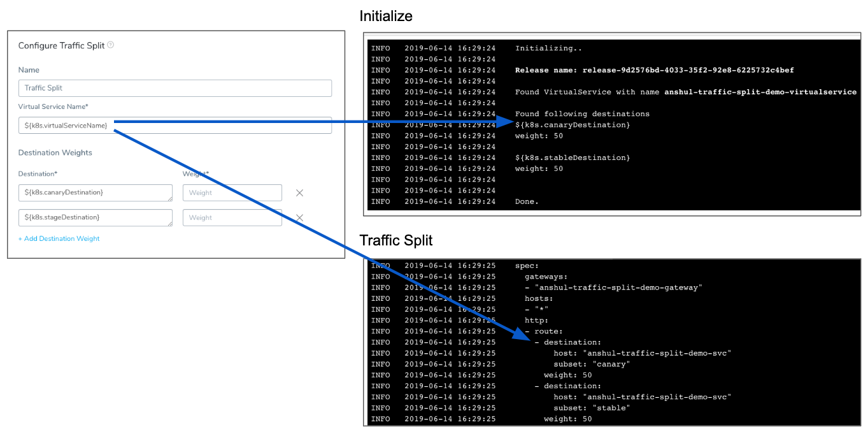Viewport: 868px width, 443px height.
Task: Select the hosts: log line
Action: click(x=539, y=298)
